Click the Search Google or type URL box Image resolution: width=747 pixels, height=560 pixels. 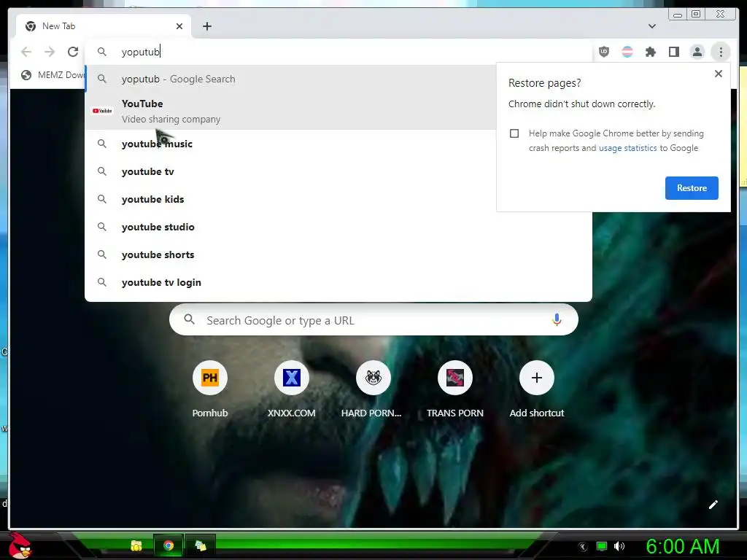[x=373, y=320]
